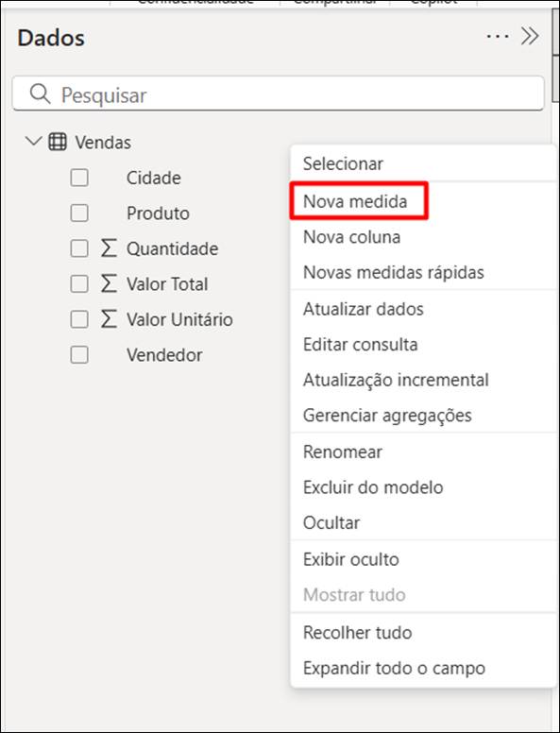Viewport: 560px width, 733px height.
Task: Enable the Quantidade field checkbox
Action: coord(79,248)
